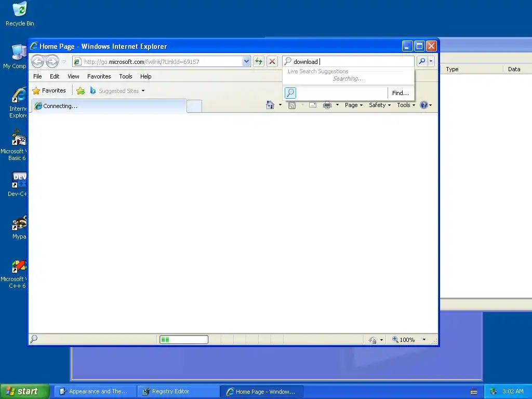Select the My Computer desktop icon
The height and width of the screenshot is (399, 532).
click(x=15, y=57)
